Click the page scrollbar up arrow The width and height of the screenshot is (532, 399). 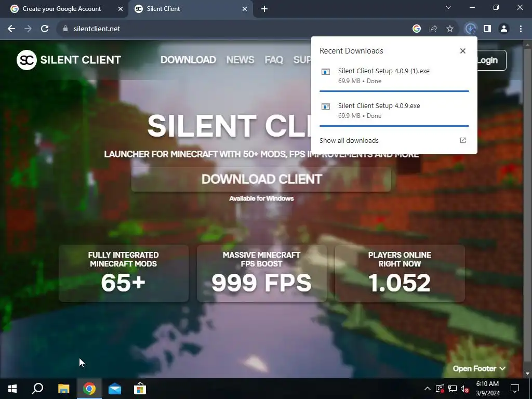[527, 44]
